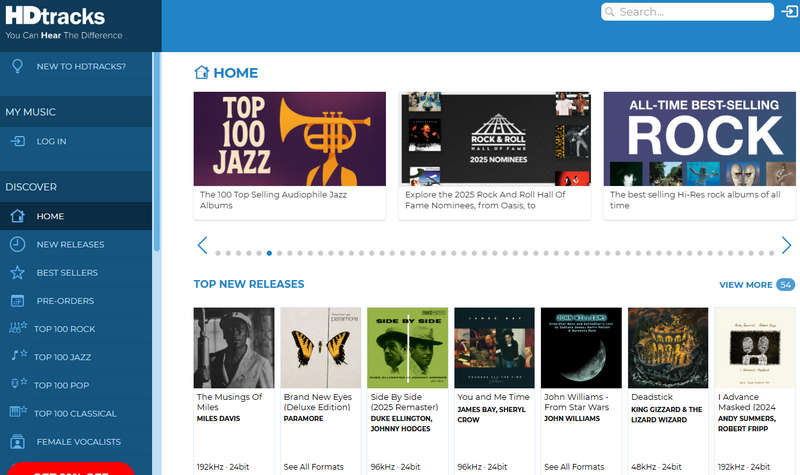This screenshot has width=800, height=475.
Task: Open Top 100 Pop list
Action: pos(62,385)
